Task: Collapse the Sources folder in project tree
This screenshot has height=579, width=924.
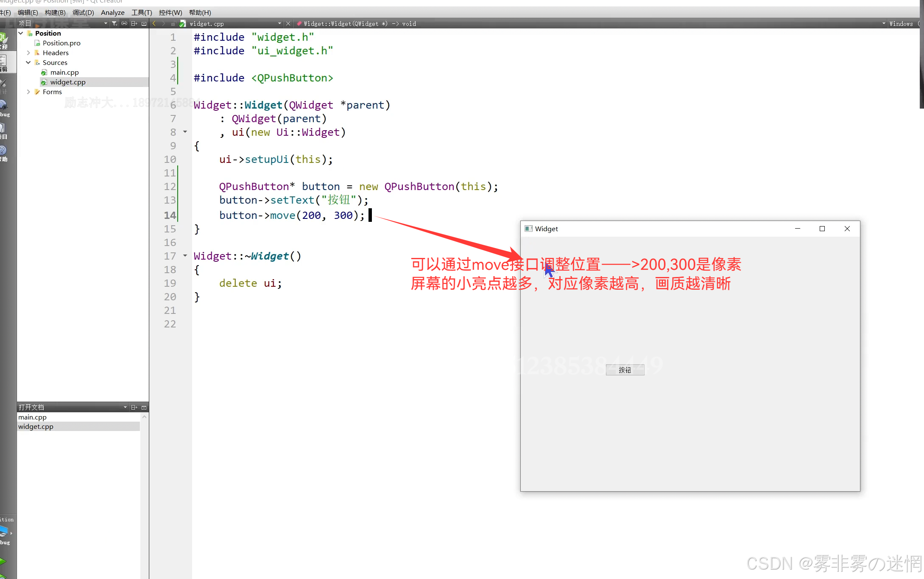Action: [x=28, y=62]
